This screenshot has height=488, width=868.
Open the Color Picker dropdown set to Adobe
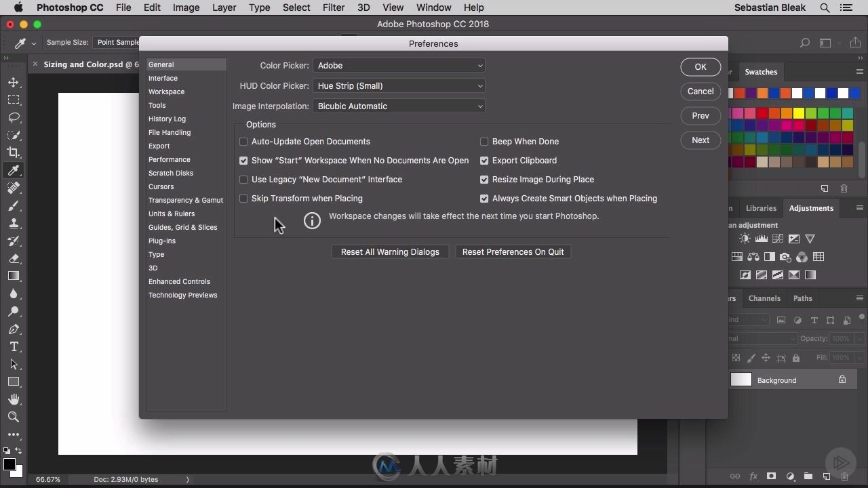[399, 66]
